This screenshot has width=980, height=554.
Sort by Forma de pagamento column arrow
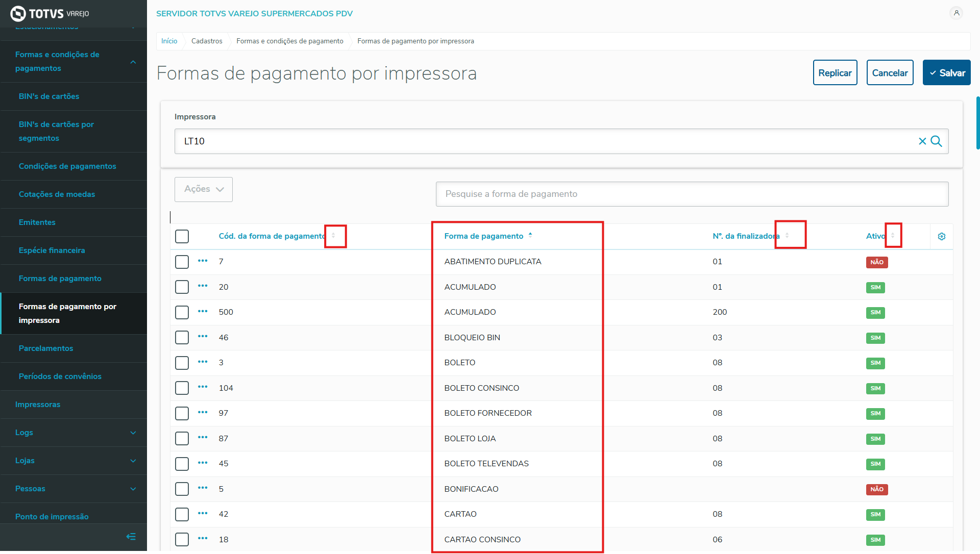530,235
